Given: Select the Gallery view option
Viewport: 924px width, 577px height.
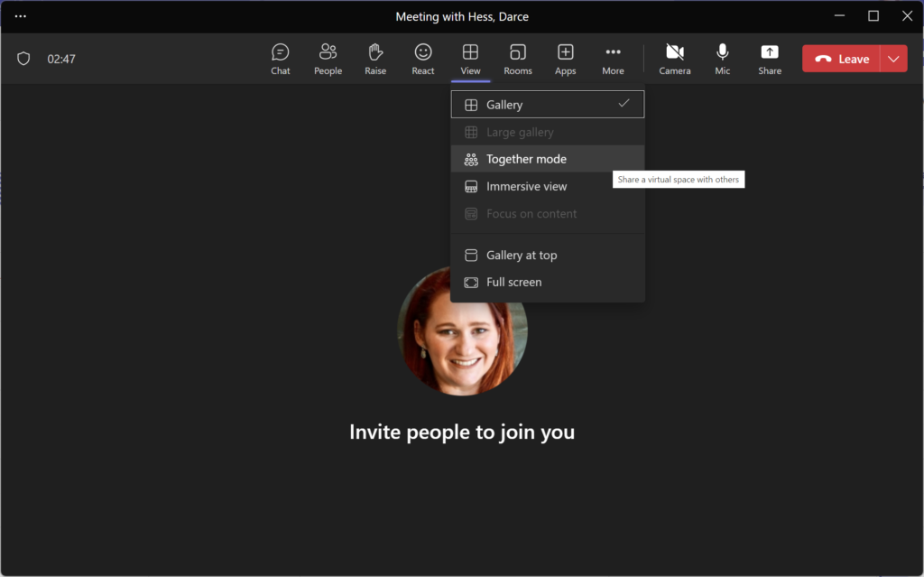Looking at the screenshot, I should [x=548, y=105].
